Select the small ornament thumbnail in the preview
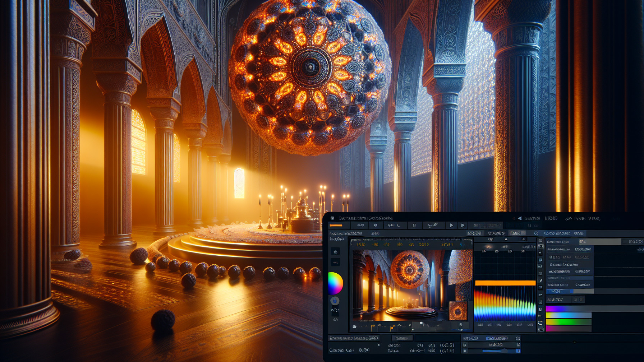Screen dimensions: 644x362 458,311
